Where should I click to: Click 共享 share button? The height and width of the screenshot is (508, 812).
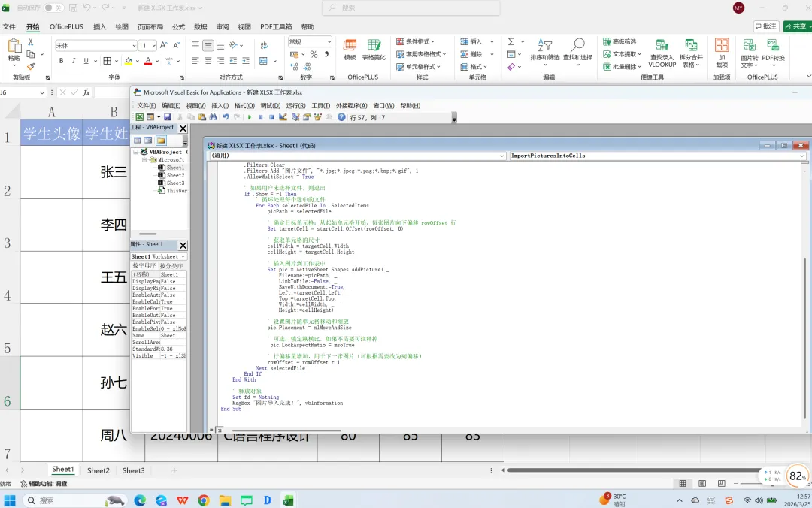click(796, 26)
